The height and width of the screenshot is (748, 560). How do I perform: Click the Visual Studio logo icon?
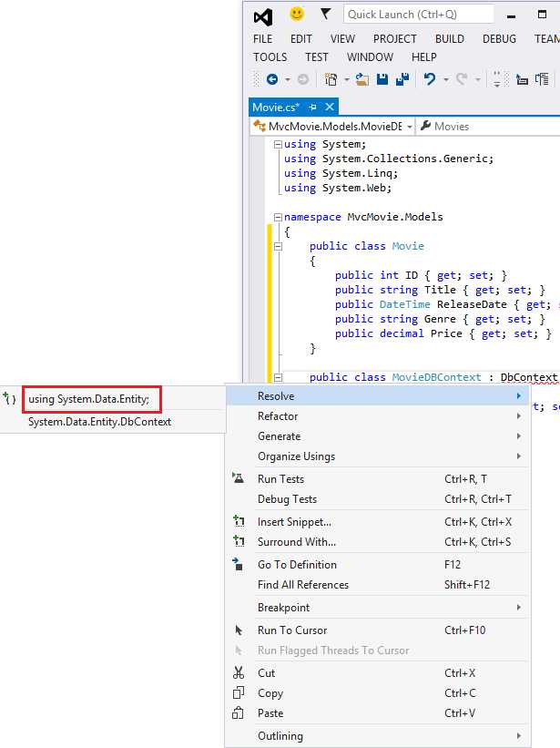pyautogui.click(x=263, y=17)
